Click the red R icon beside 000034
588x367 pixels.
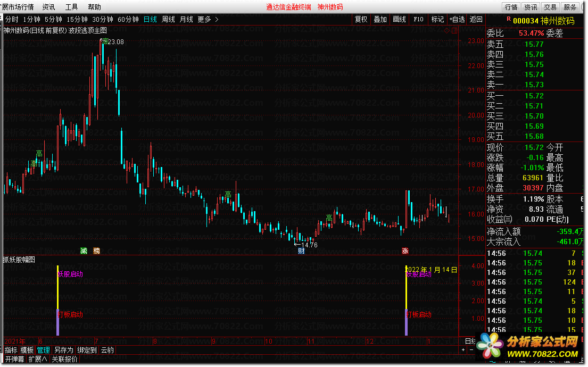click(x=509, y=19)
